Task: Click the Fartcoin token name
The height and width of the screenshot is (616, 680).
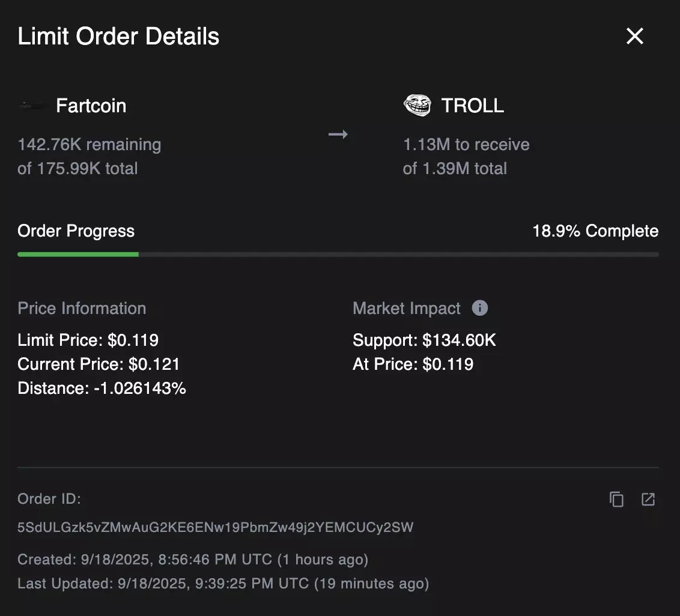Action: click(x=91, y=106)
